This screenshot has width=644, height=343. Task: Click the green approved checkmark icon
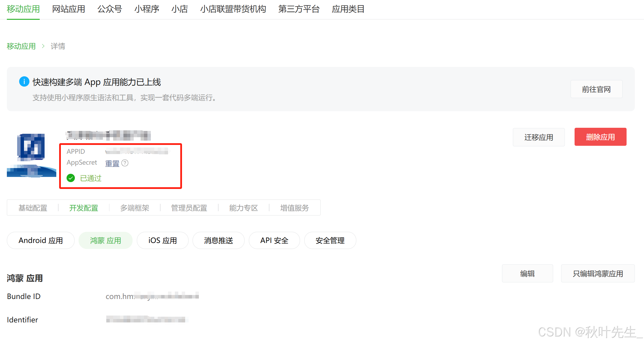click(x=71, y=178)
